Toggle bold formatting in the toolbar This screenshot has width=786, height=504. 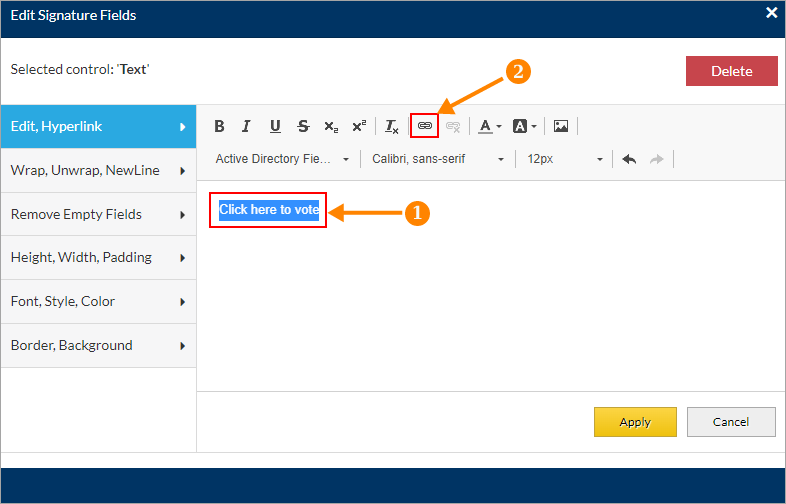coord(219,127)
